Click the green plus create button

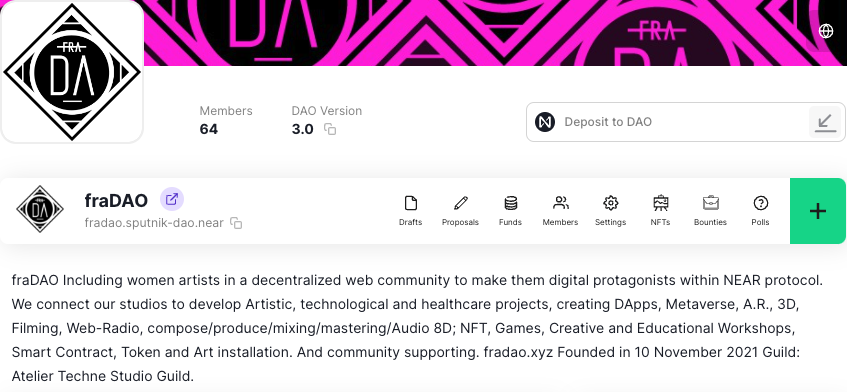pos(818,211)
